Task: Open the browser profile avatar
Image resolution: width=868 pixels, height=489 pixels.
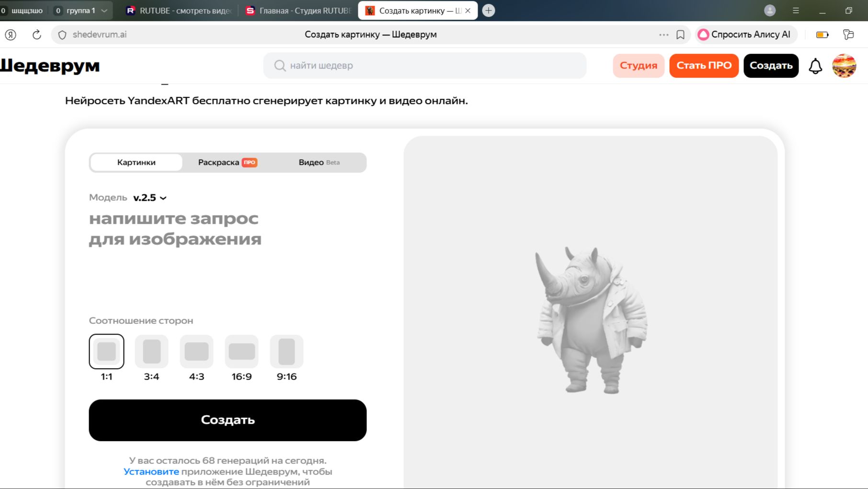Action: point(770,11)
